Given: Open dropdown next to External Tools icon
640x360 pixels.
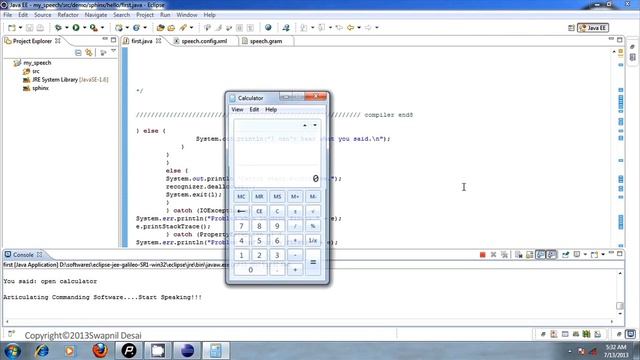Looking at the screenshot, I should pyautogui.click(x=102, y=28).
